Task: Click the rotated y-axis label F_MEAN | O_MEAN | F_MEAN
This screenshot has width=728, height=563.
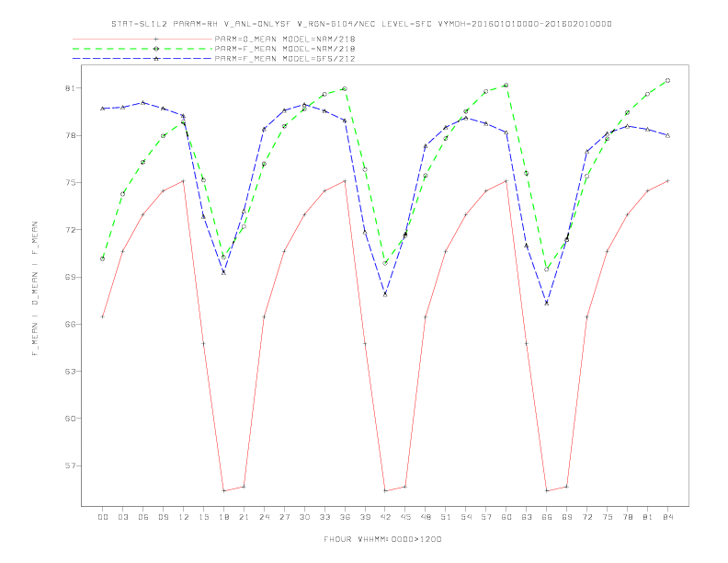Action: 35,289
